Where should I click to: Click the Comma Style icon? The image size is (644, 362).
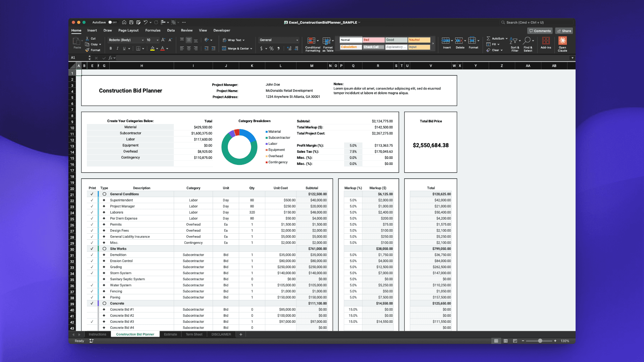pyautogui.click(x=279, y=49)
